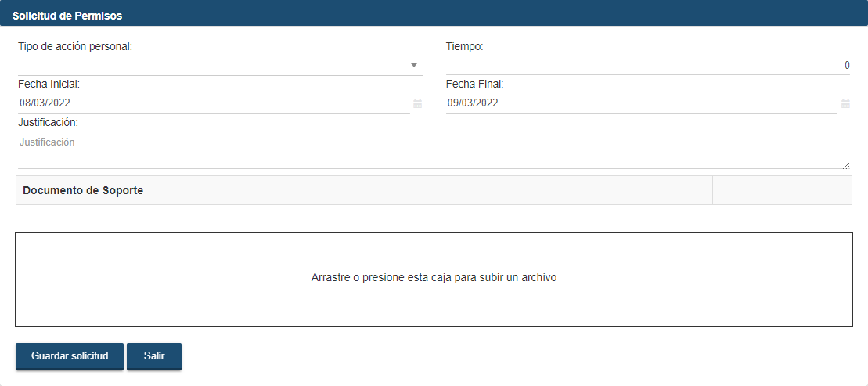Open the Fecha Final calendar picker icon
This screenshot has height=386, width=868.
click(845, 103)
